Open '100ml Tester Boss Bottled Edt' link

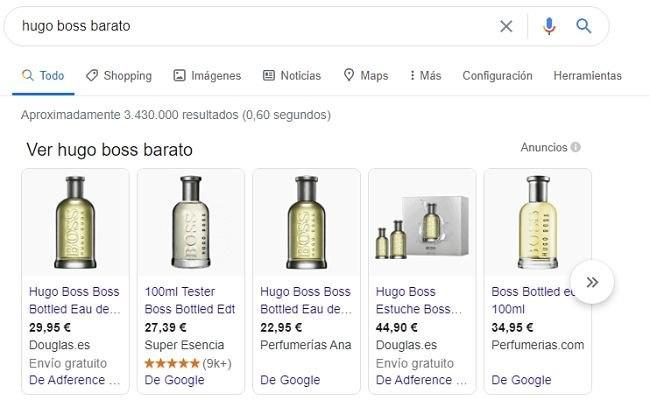coord(190,300)
